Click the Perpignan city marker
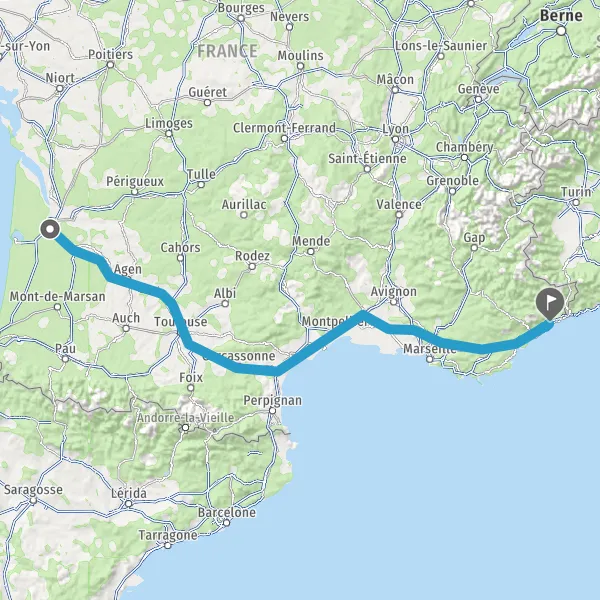Image resolution: width=600 pixels, height=600 pixels. (272, 411)
